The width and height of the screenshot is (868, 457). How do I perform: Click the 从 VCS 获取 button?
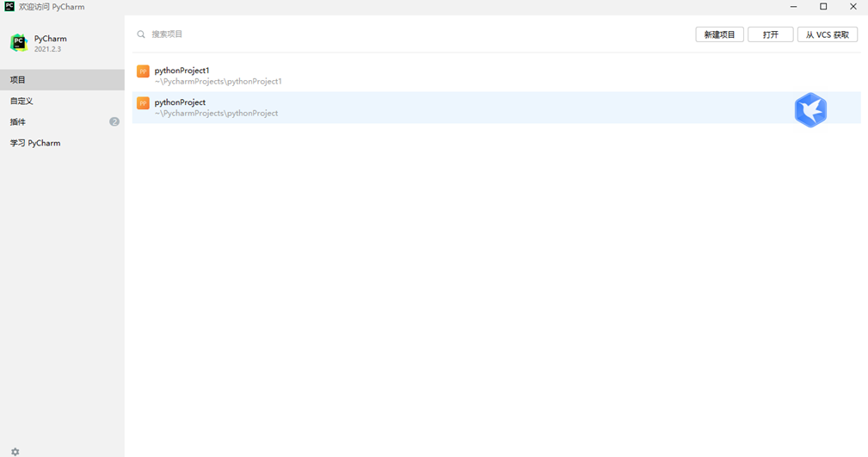tap(827, 34)
